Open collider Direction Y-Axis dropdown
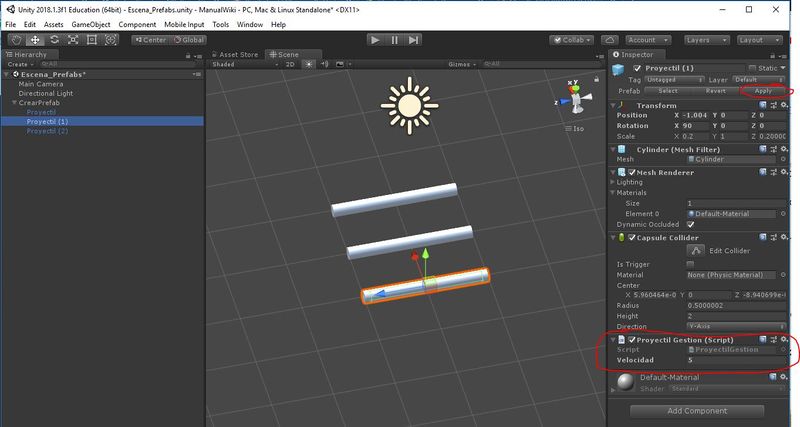The image size is (800, 427). [736, 326]
